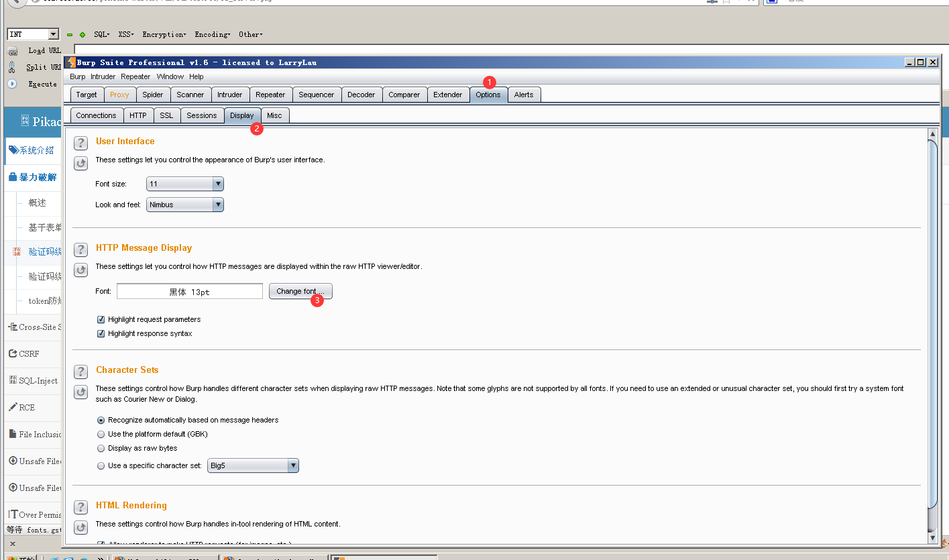Click the Change font button
The width and height of the screenshot is (949, 560).
pyautogui.click(x=300, y=291)
